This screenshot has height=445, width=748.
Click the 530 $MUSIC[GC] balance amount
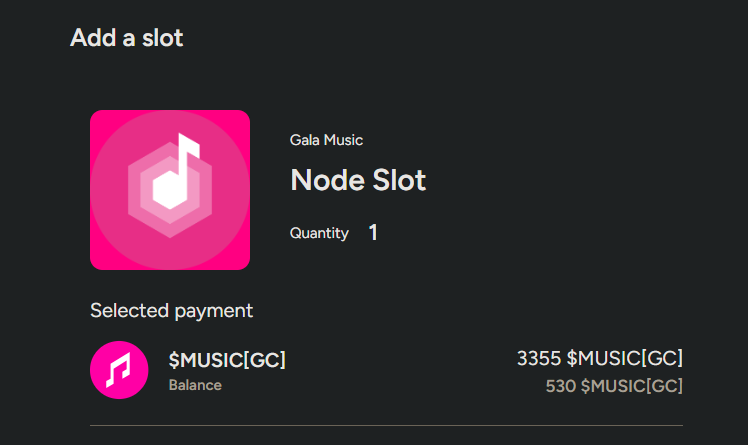click(x=614, y=386)
